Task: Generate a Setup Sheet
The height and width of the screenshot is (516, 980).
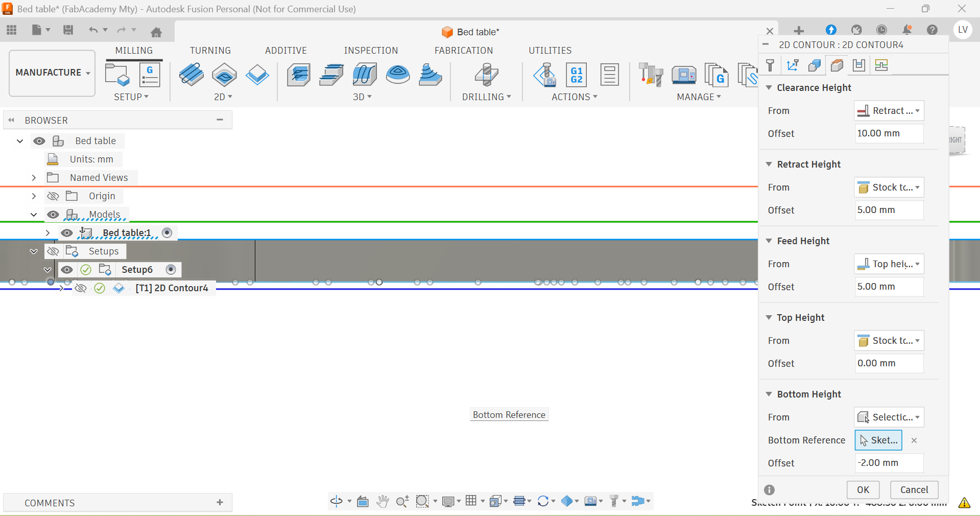Action: click(x=609, y=75)
